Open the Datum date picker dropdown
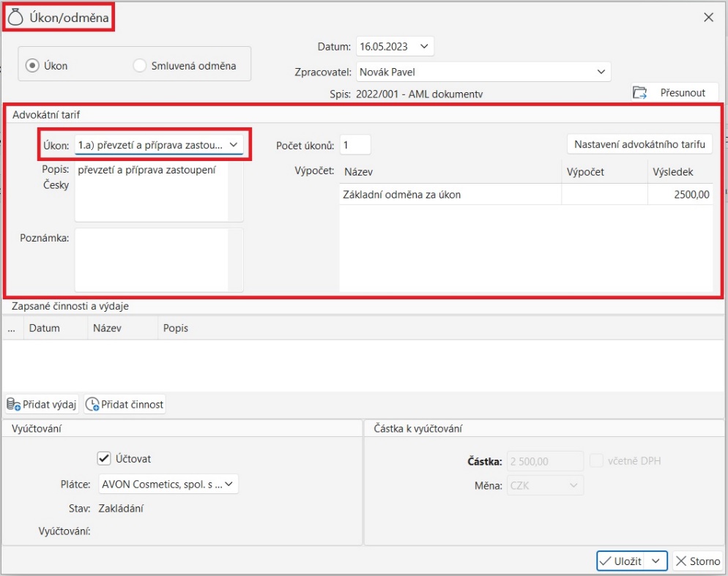This screenshot has height=576, width=728. pos(424,47)
